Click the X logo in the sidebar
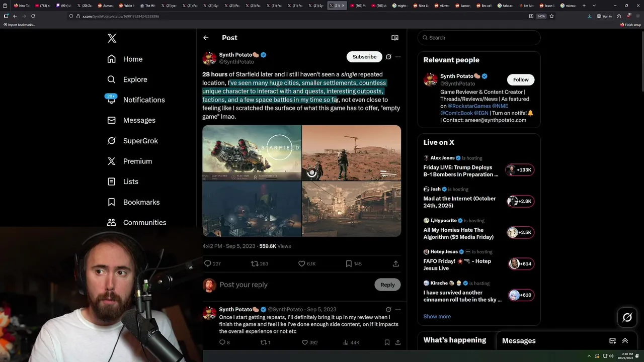This screenshot has width=644, height=362. point(112,38)
